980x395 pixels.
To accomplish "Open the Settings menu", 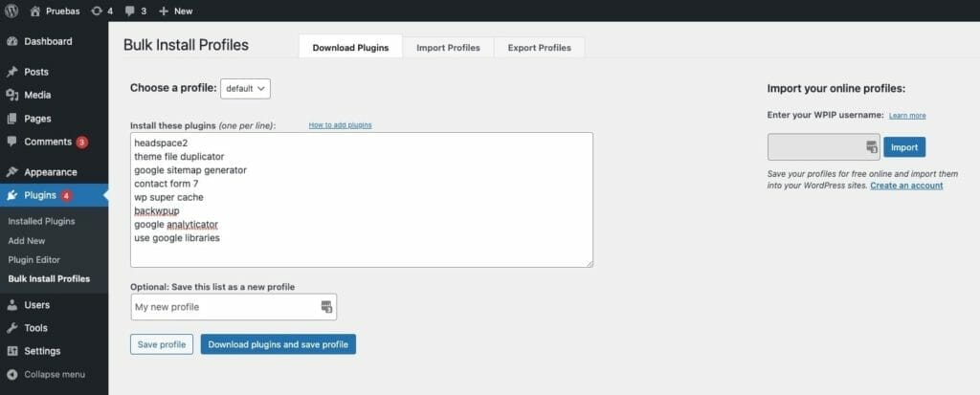I will tap(42, 351).
